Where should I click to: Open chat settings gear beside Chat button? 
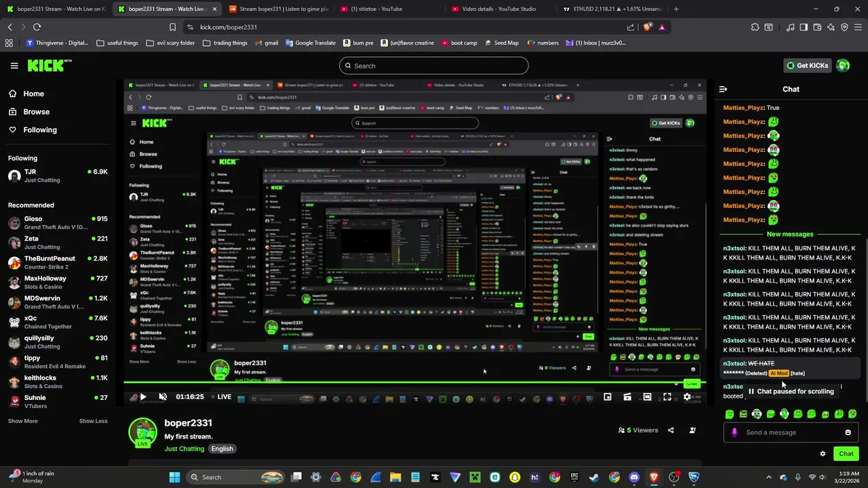[x=823, y=454]
